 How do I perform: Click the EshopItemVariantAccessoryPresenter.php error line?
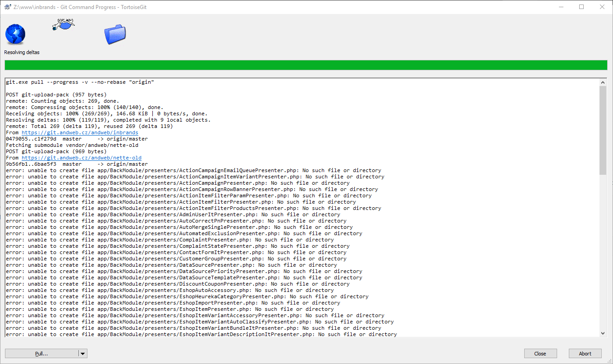pos(195,316)
